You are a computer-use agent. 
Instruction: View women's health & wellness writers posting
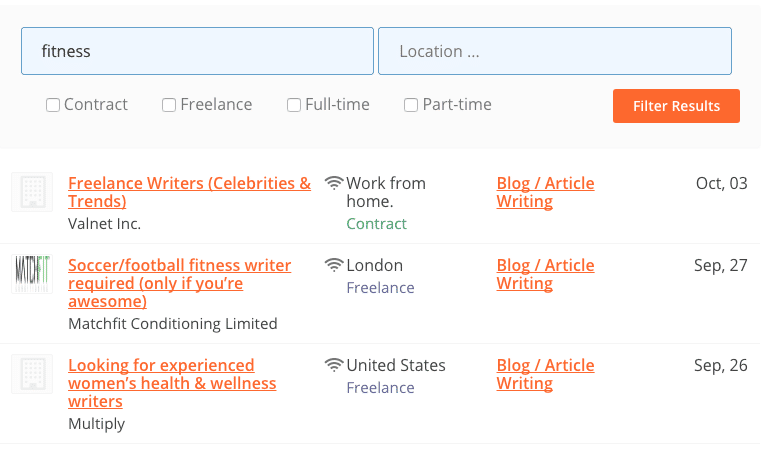tap(172, 383)
